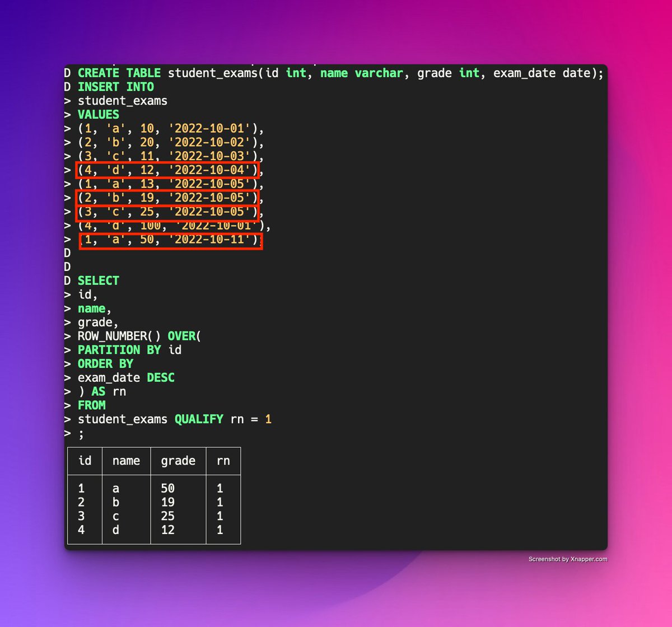Image resolution: width=672 pixels, height=627 pixels.
Task: Select the row (1, 'a', 50, '2022-10-11')
Action: point(171,240)
